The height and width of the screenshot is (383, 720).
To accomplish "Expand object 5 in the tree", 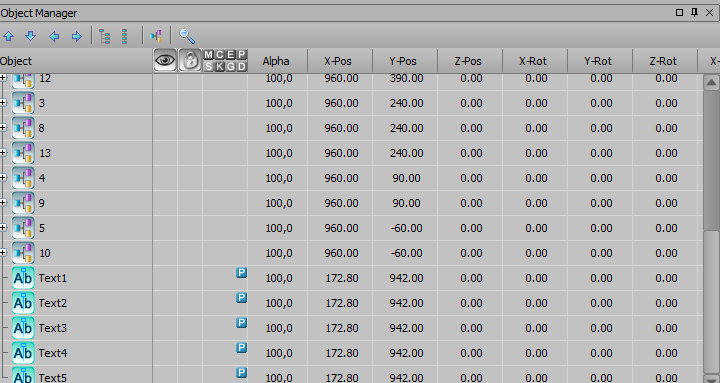I will (3, 228).
